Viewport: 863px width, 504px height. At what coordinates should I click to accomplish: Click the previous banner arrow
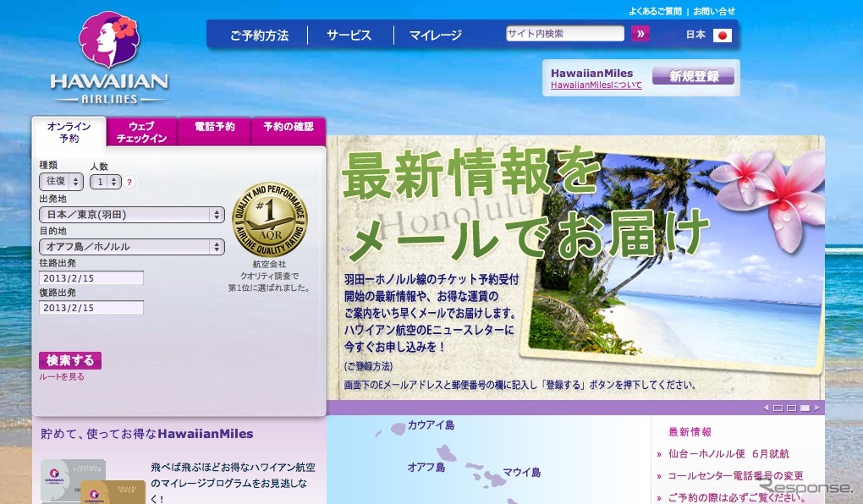pyautogui.click(x=766, y=408)
